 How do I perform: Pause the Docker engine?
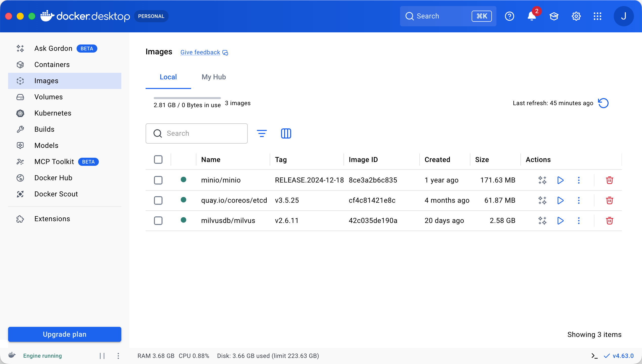click(x=102, y=356)
